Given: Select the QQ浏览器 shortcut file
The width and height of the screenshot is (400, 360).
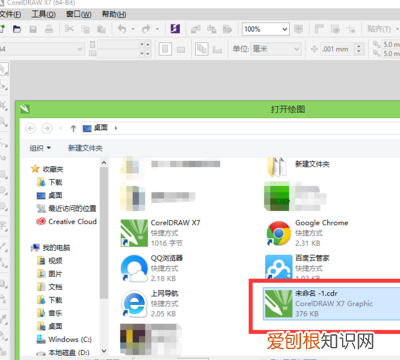Looking at the screenshot, I should [x=152, y=268].
